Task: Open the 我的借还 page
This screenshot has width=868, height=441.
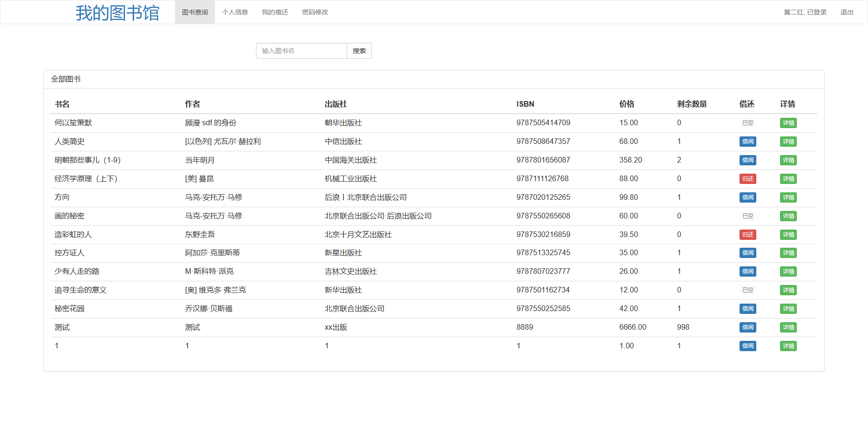Action: 275,12
